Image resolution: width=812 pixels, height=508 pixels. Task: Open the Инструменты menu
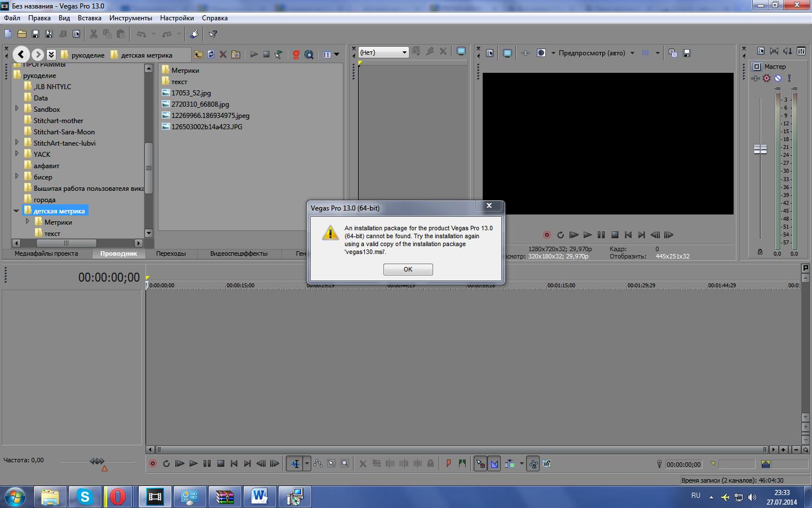(x=131, y=18)
